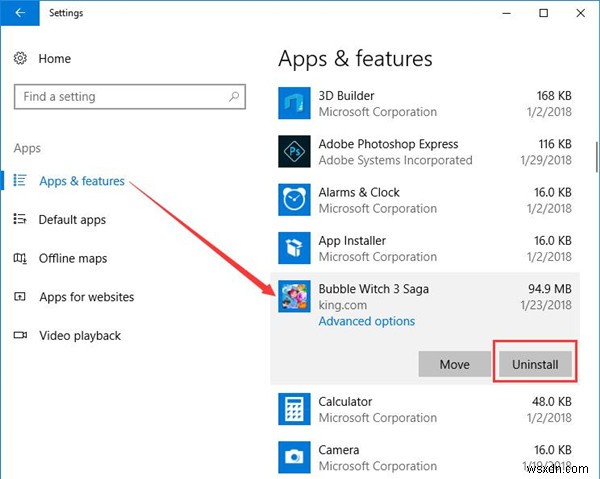This screenshot has width=600, height=479.
Task: Select the Video playback camera icon
Action: (x=20, y=336)
